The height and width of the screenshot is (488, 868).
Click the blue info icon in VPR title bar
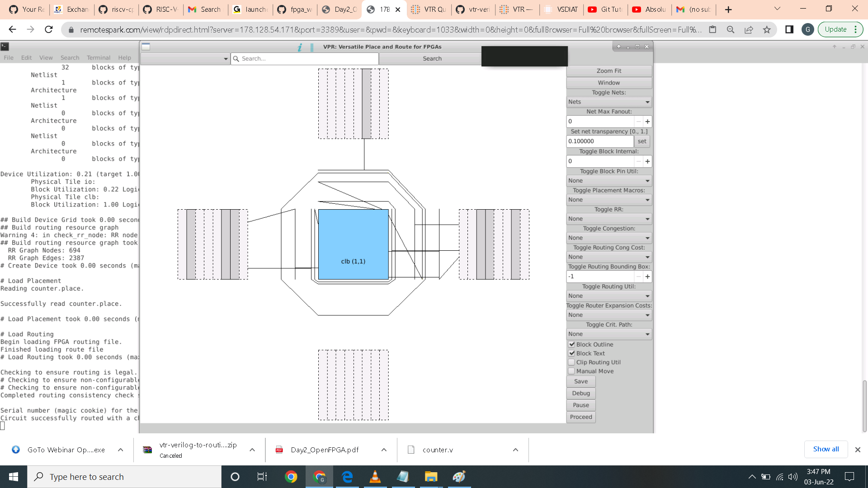pyautogui.click(x=300, y=47)
